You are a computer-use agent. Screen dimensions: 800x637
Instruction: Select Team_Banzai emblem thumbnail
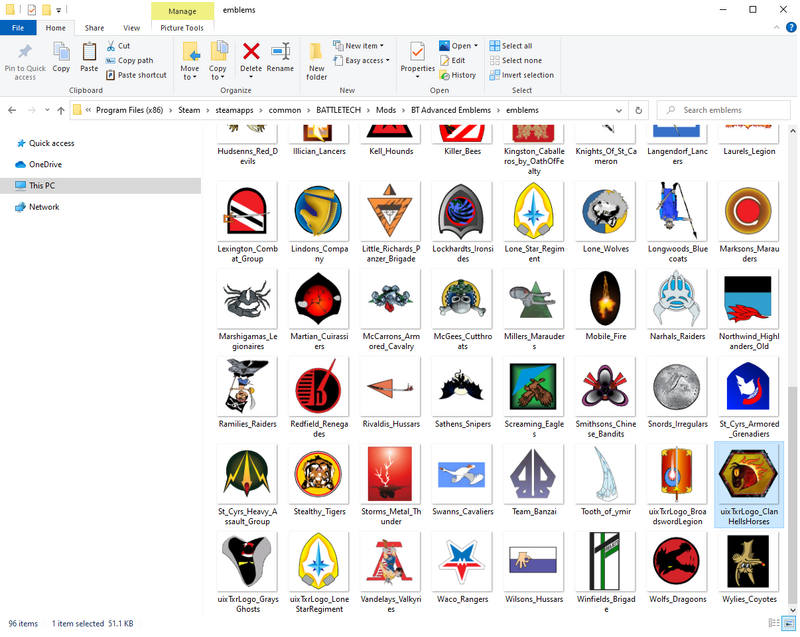tap(534, 474)
